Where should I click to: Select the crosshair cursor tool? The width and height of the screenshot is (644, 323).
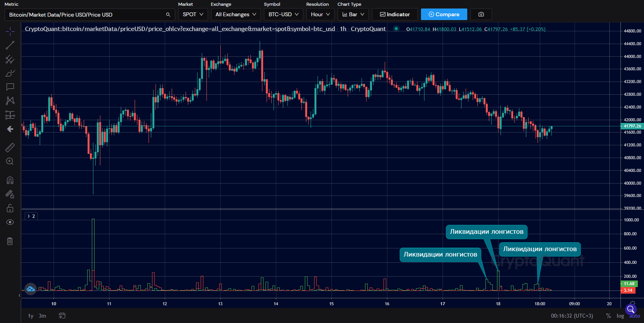coord(10,31)
